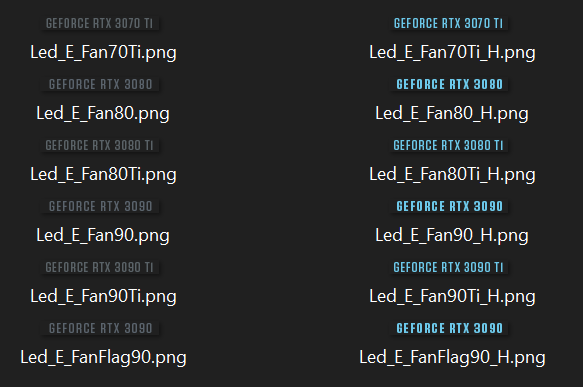Click the Led_E_Fan90Ti.png file name
Image resolution: width=583 pixels, height=387 pixels.
[x=103, y=296]
